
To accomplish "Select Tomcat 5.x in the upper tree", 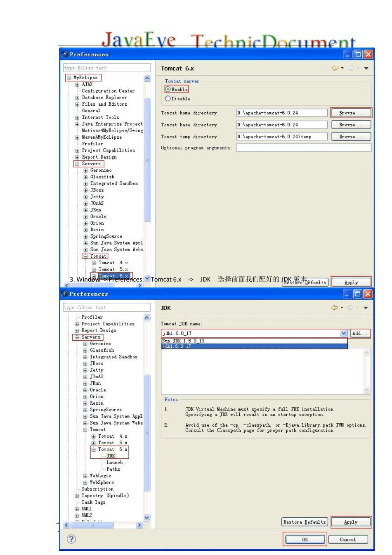I will tap(113, 269).
